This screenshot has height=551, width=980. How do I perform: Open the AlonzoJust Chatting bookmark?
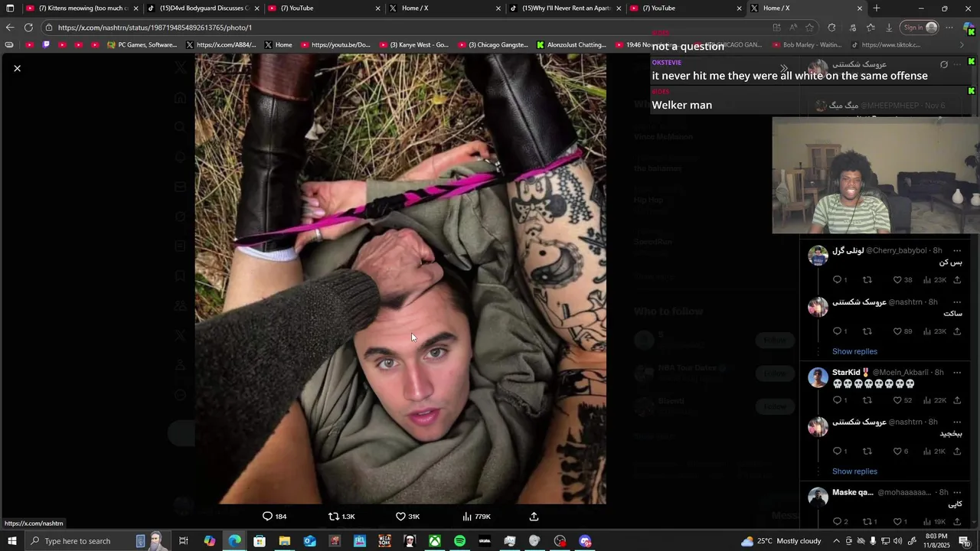[571, 45]
